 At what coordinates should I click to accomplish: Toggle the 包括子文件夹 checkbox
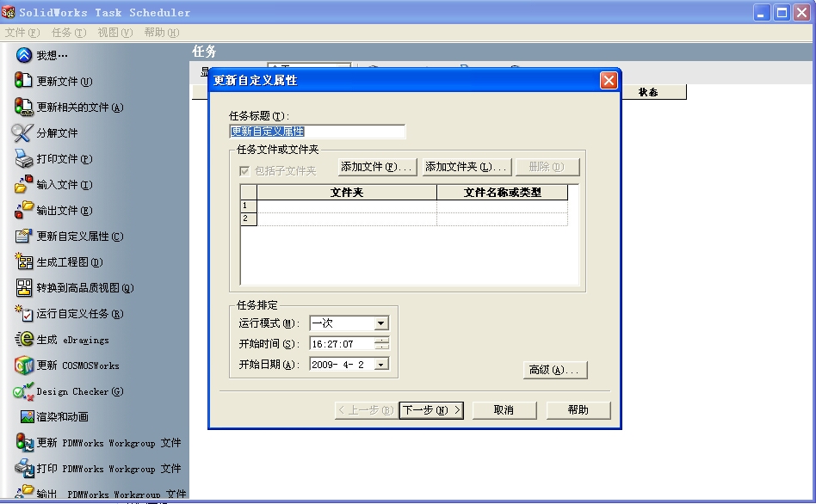click(x=246, y=170)
